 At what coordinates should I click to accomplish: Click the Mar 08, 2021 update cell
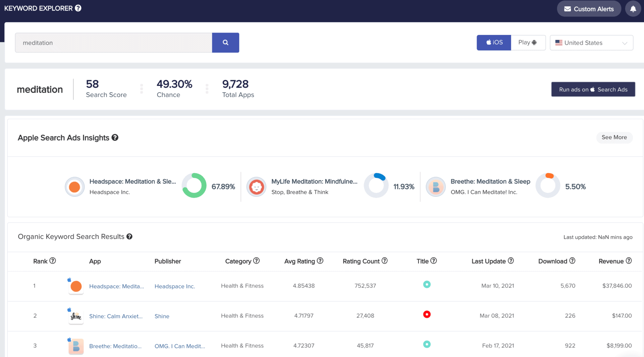497,316
